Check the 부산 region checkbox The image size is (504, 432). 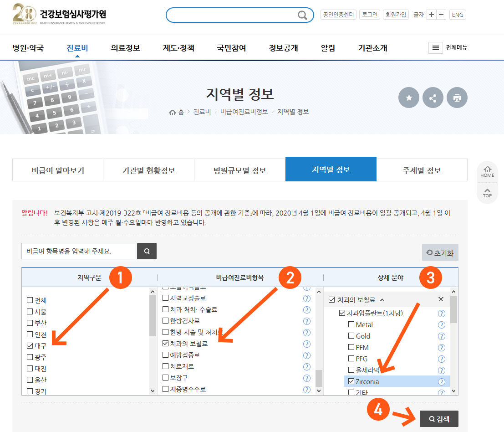point(30,323)
